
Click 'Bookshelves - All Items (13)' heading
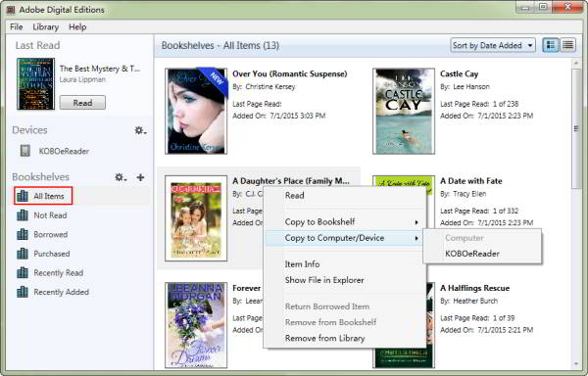click(x=220, y=46)
